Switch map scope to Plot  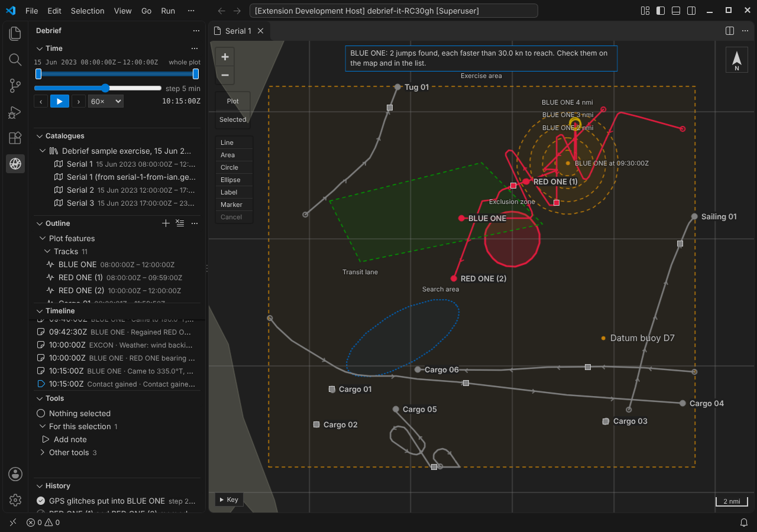tap(233, 101)
